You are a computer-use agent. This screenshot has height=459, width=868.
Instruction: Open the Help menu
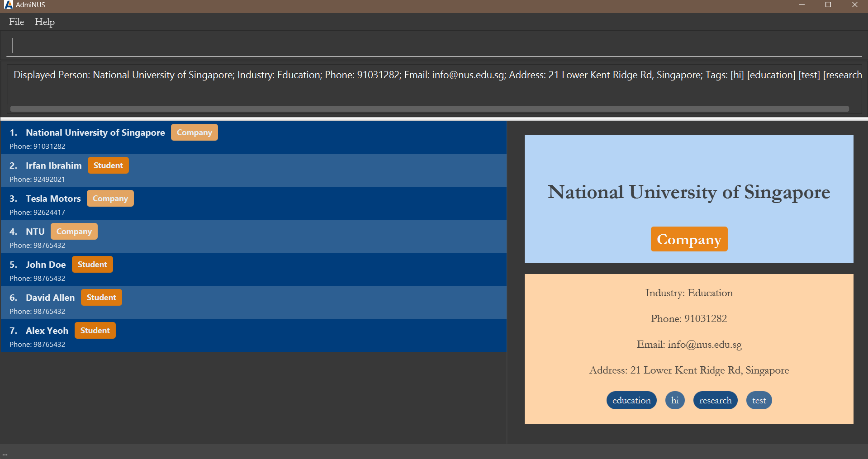pos(45,22)
